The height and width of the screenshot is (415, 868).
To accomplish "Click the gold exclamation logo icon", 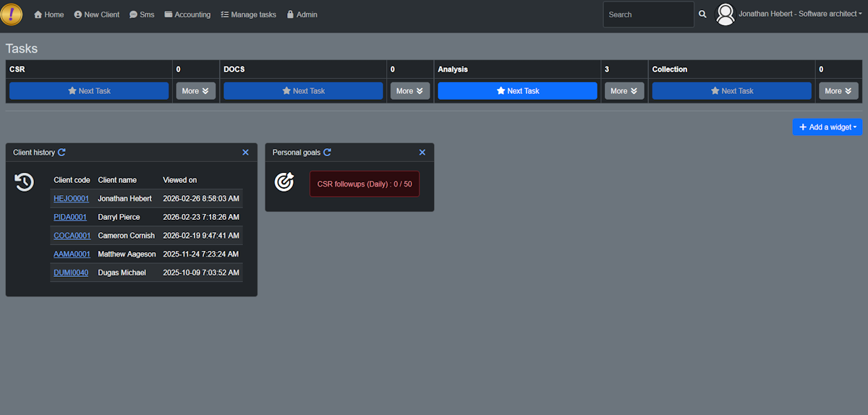I will pos(12,14).
